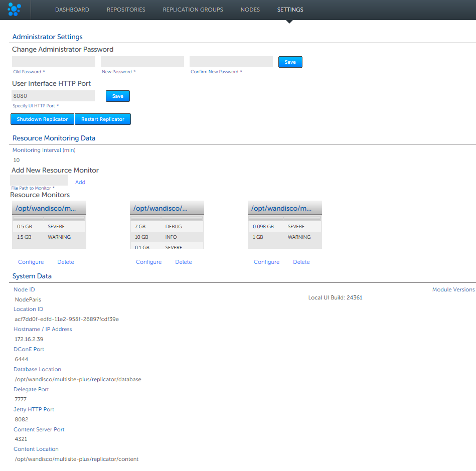Configure the monitor with 0.5 GB SEVERE
This screenshot has width=476, height=471.
tap(31, 262)
